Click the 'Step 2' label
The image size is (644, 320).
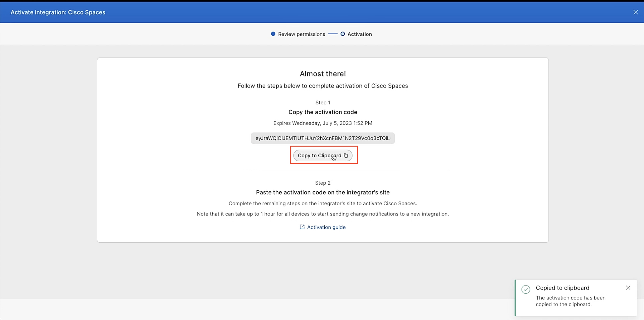click(323, 183)
